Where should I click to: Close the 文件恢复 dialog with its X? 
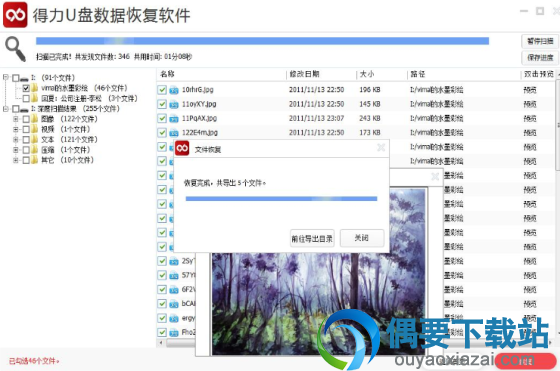(381, 147)
